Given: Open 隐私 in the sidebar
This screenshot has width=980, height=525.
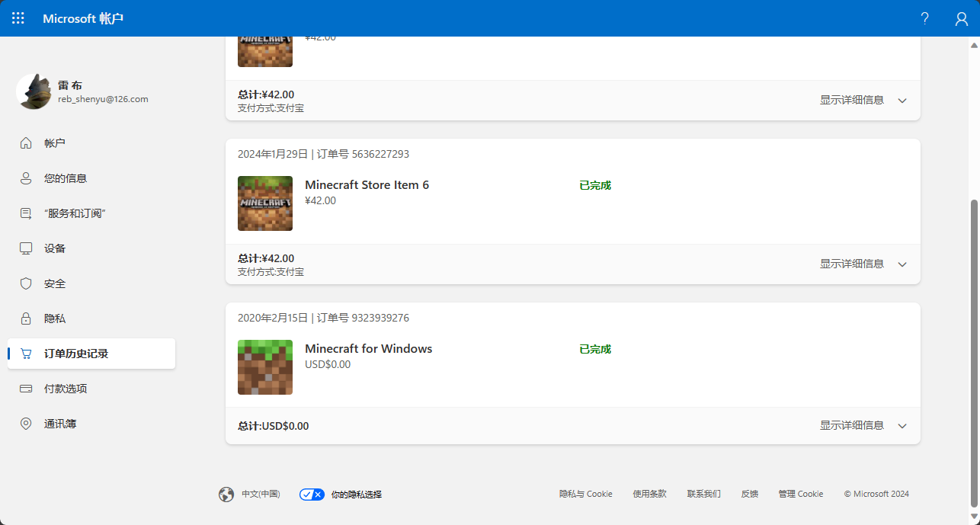Looking at the screenshot, I should coord(91,319).
